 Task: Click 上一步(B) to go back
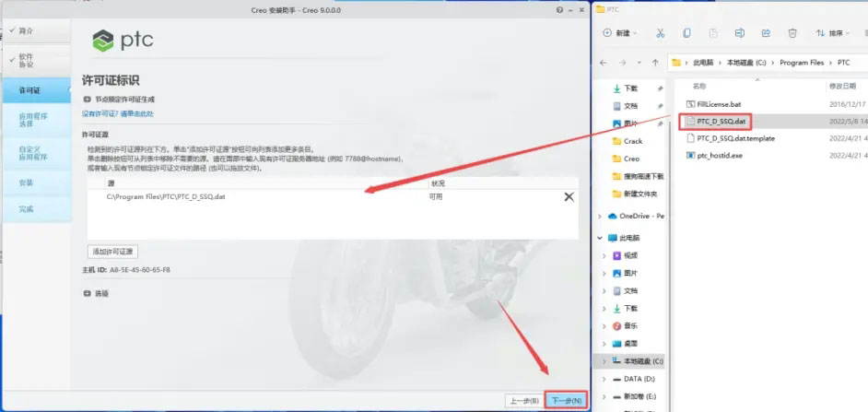[x=524, y=401]
